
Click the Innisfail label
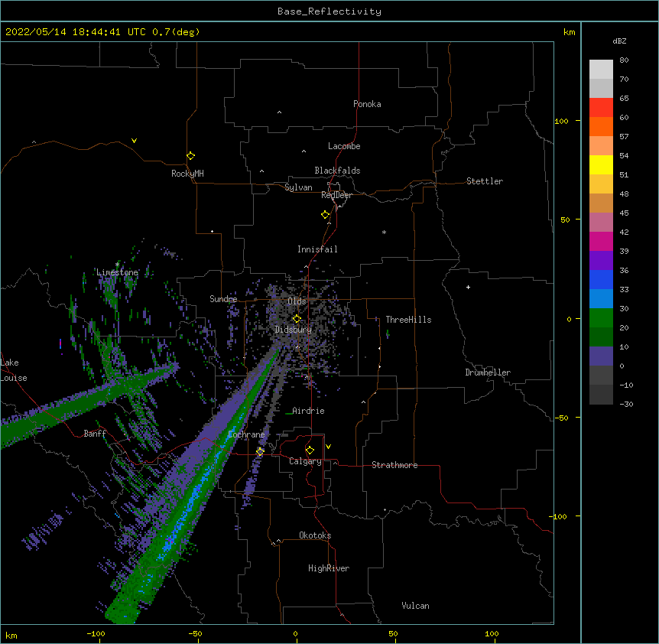pyautogui.click(x=317, y=249)
